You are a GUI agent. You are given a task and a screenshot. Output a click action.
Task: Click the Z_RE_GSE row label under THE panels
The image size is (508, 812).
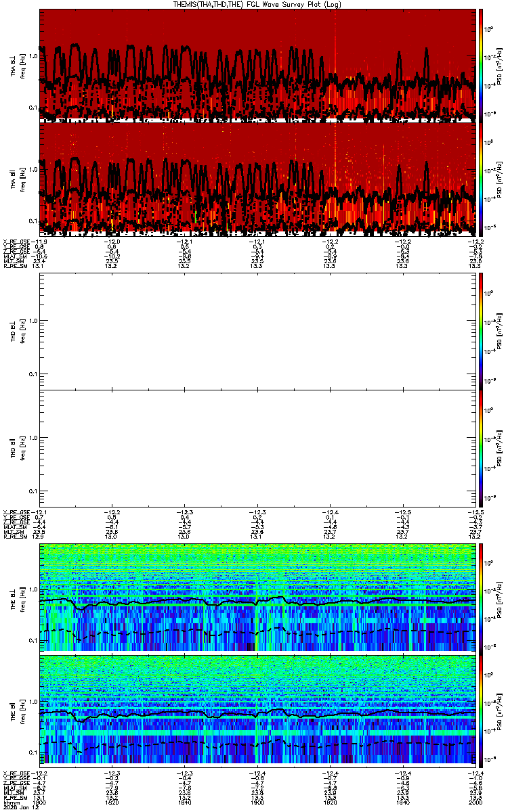point(18,782)
